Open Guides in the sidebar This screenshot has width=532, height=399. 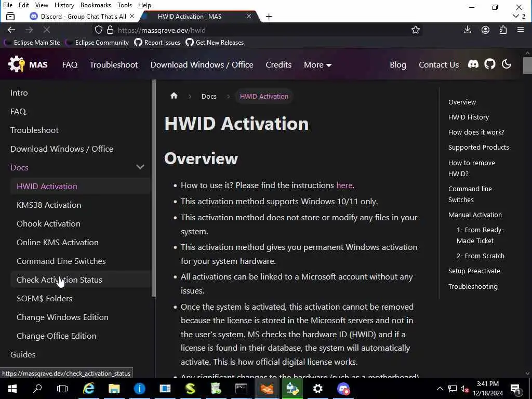coord(23,354)
